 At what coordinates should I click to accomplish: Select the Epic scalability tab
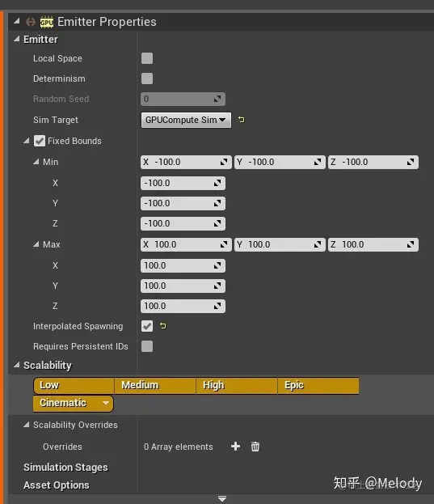point(318,386)
